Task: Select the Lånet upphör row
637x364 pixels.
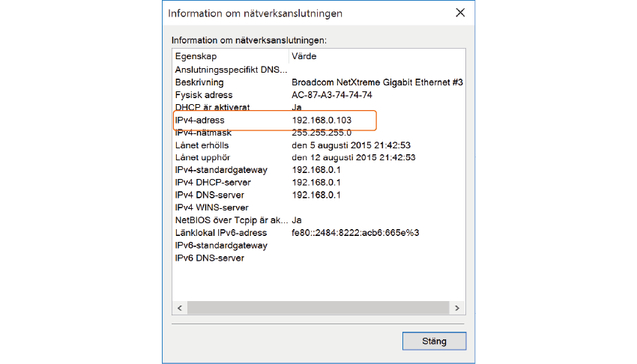Action: point(202,158)
